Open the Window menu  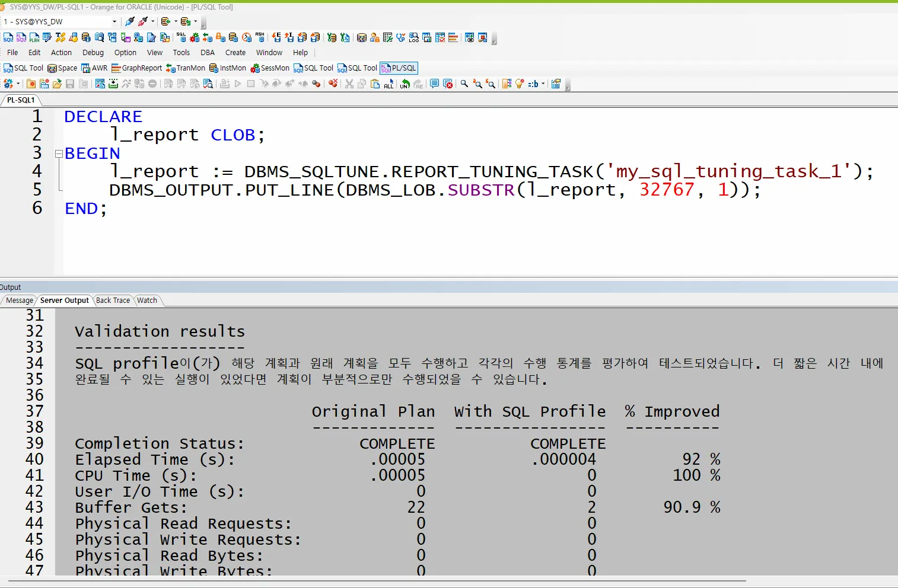pos(269,53)
